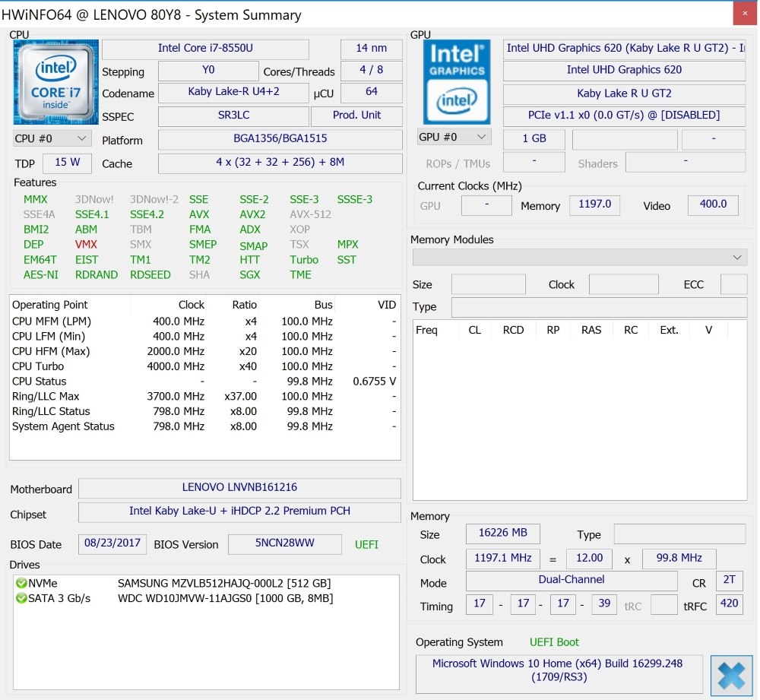Select the Codename field Kaby Lake-R U4+2
760x700 pixels.
point(233,92)
